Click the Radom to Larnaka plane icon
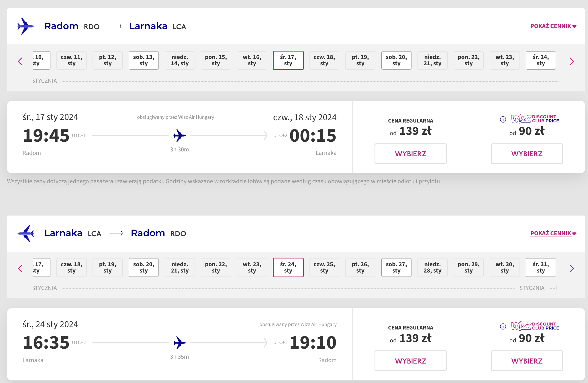 click(26, 26)
